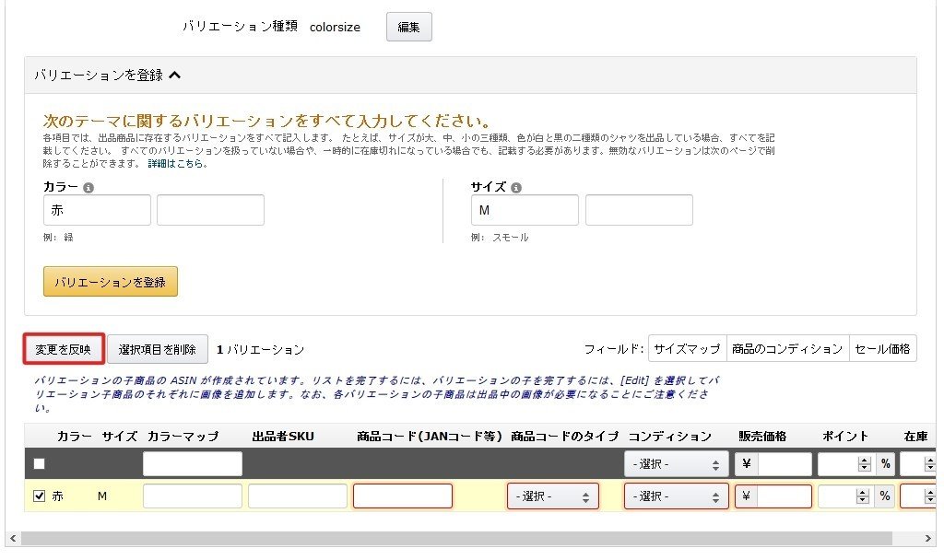Open the 商品コードのタイプ dropdown in the 赤 row
The height and width of the screenshot is (560, 944).
pyautogui.click(x=553, y=496)
